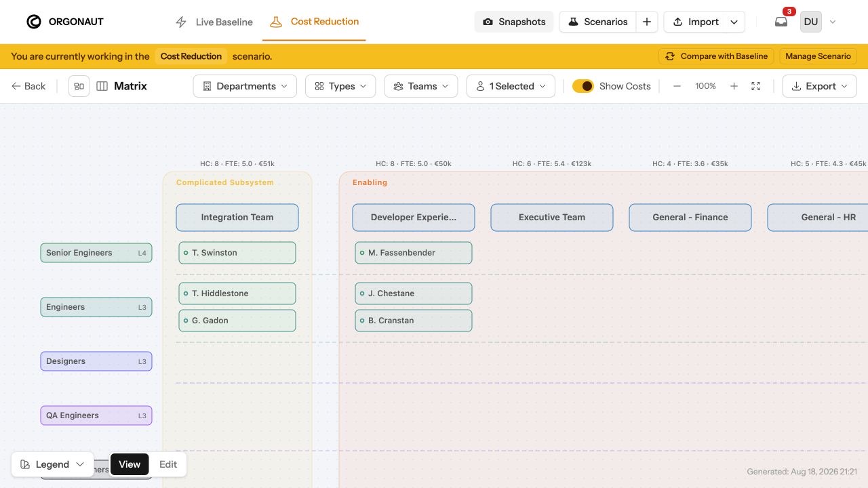Switch to the org chart view icon
Image resolution: width=868 pixels, height=488 pixels.
79,86
